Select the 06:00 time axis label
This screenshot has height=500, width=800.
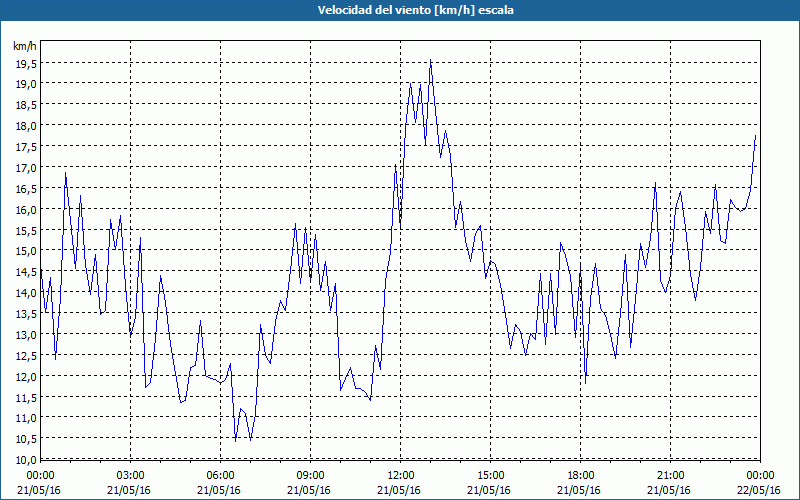220,476
